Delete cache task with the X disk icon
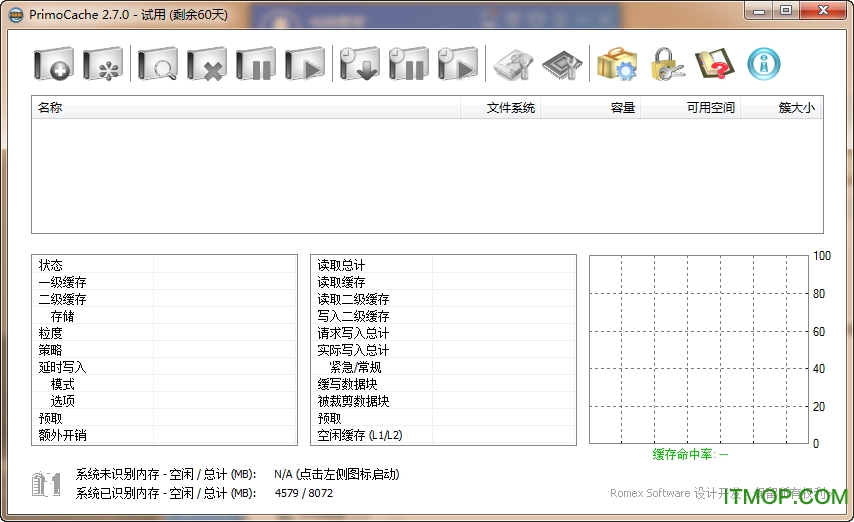Screen dimensions: 854x522 coord(206,64)
